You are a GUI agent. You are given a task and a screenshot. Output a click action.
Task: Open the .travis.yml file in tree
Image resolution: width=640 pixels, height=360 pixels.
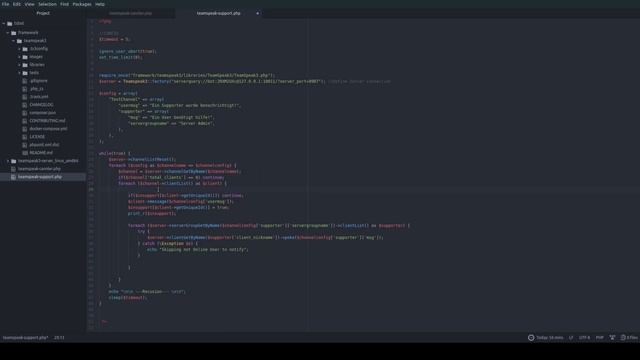click(x=39, y=97)
